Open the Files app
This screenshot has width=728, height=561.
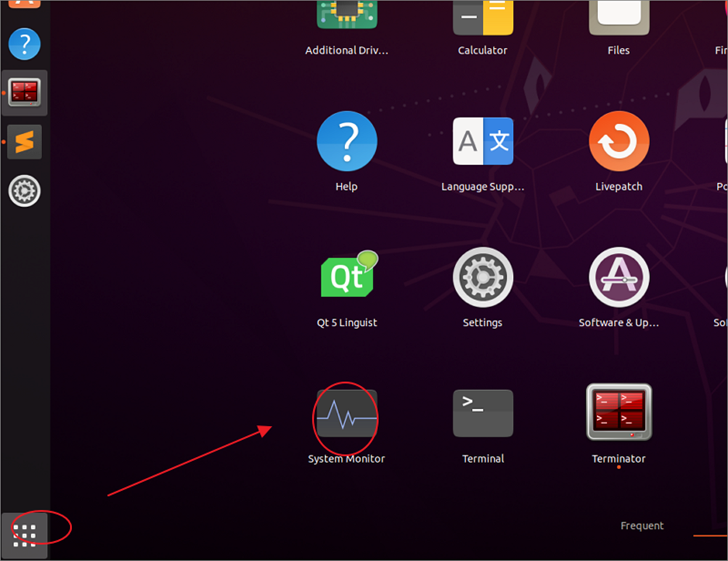point(619,17)
